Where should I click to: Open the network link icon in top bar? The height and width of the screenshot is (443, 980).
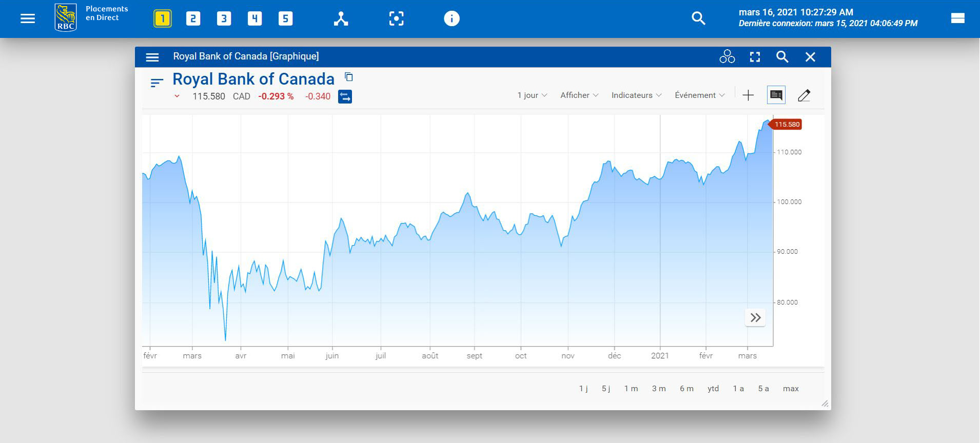341,19
